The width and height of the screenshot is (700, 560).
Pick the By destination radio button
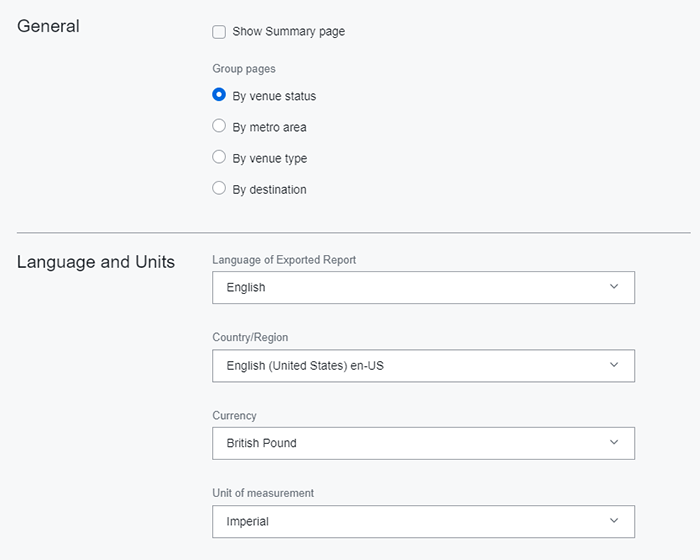[219, 188]
